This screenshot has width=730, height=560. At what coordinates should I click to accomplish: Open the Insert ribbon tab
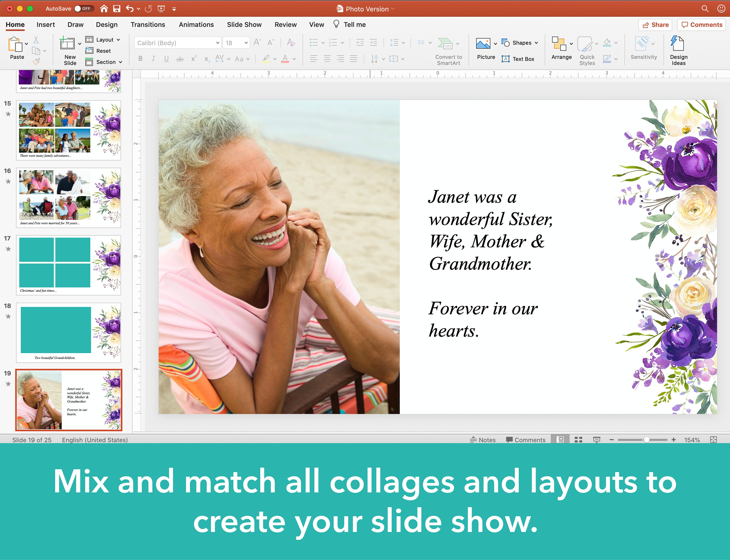click(45, 24)
